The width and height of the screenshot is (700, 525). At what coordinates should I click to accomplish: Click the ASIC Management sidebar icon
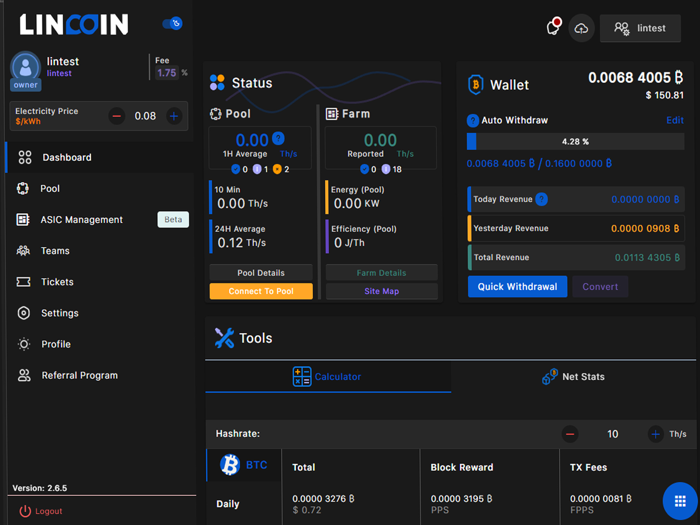pos(23,220)
